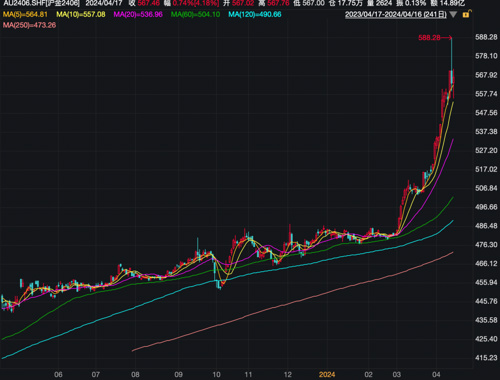Click the MA(60)=504.10 indicator label
Screen dimensions: 500x380
click(195, 15)
